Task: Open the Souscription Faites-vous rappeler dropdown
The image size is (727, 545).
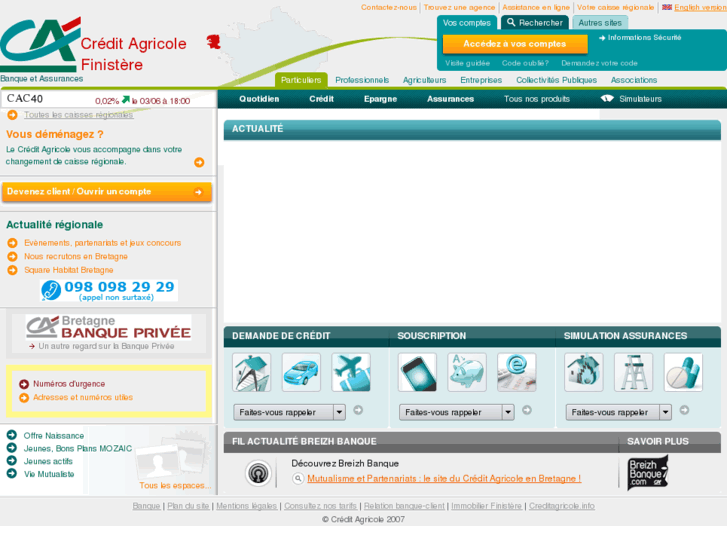Action: tap(457, 412)
